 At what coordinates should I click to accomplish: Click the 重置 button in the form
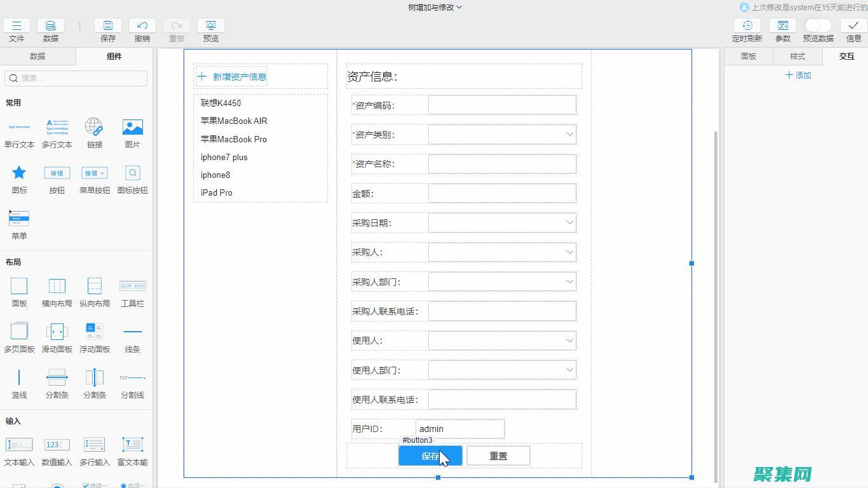click(x=498, y=456)
